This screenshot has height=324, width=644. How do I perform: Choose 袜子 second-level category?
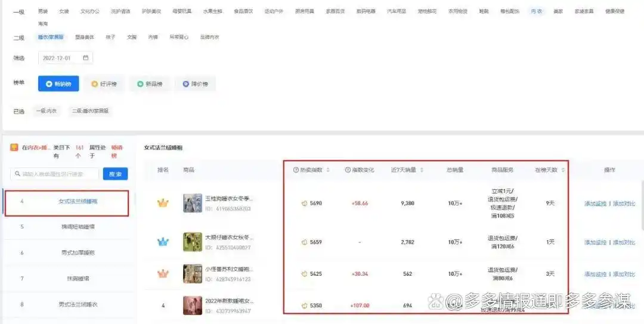pos(110,37)
